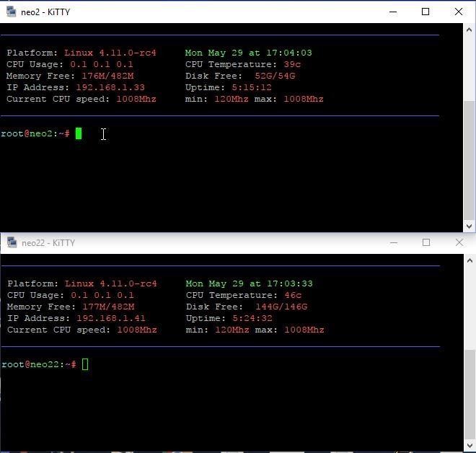
Task: Maximize the neo22 KiTTY window
Action: (x=426, y=242)
